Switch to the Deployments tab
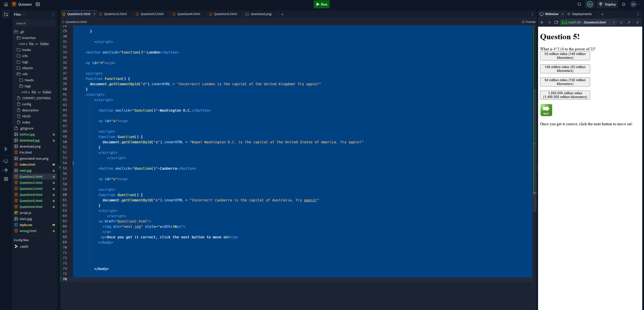 tap(581, 14)
